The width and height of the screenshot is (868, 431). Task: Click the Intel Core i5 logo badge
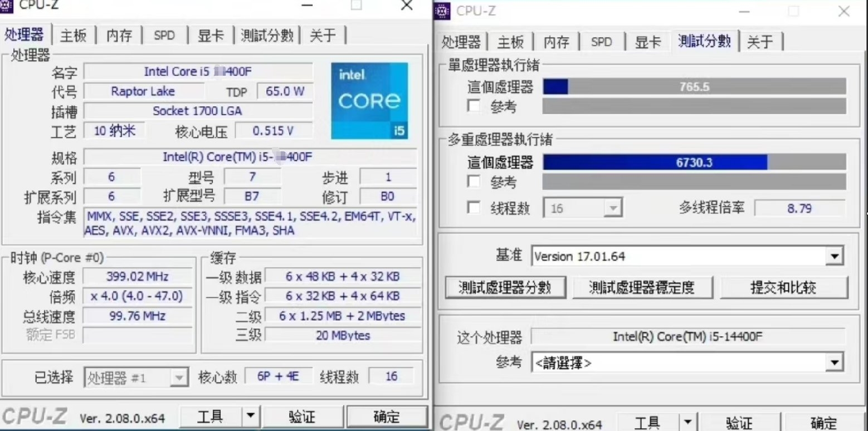[x=369, y=101]
